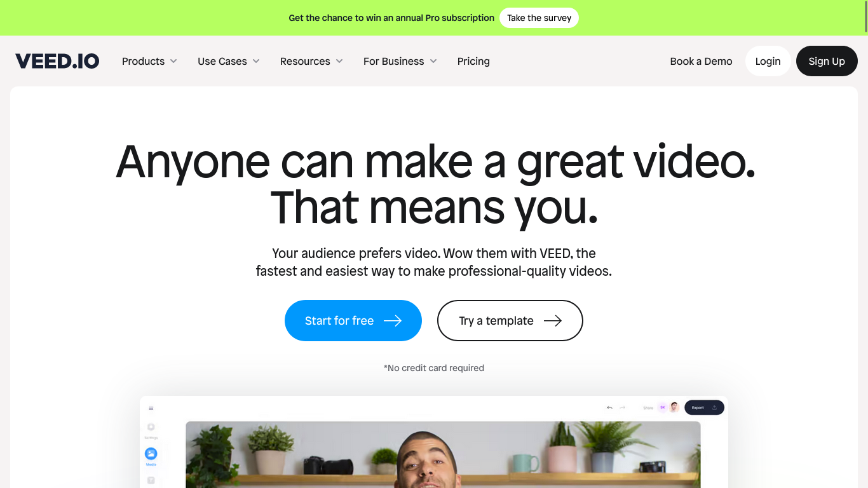The image size is (868, 488).
Task: Open the Book a Demo link
Action: pyautogui.click(x=701, y=61)
